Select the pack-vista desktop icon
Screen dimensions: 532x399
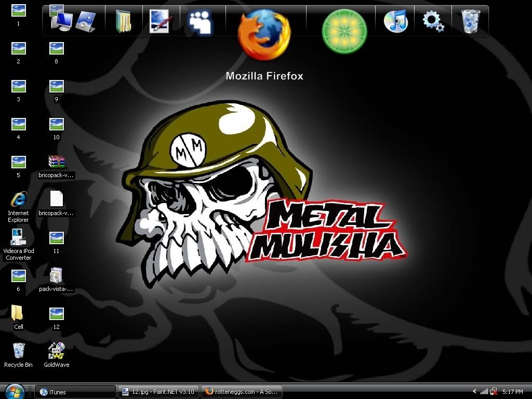point(56,280)
